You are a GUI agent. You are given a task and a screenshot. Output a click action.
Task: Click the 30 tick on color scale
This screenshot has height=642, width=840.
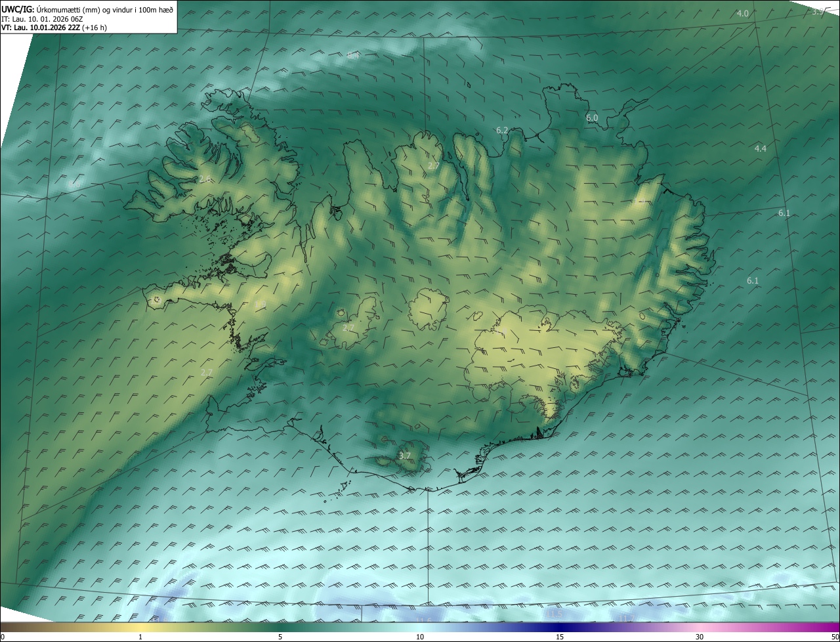click(700, 637)
